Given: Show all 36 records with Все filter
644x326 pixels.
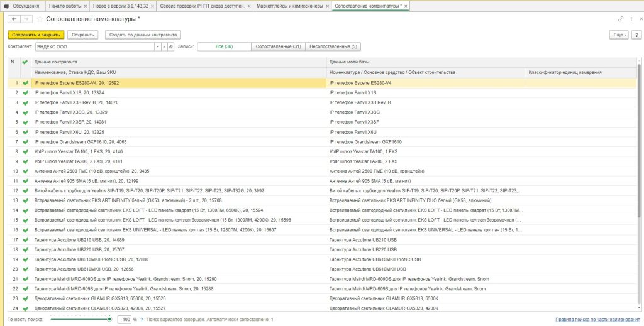Looking at the screenshot, I should point(224,46).
